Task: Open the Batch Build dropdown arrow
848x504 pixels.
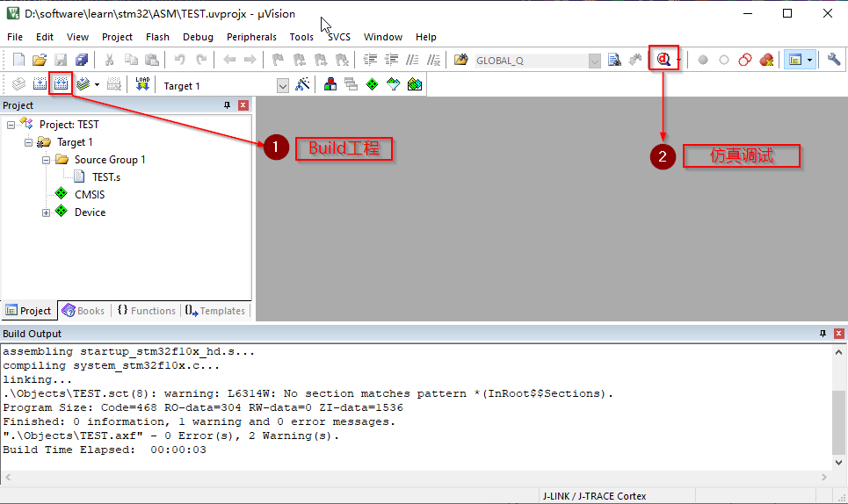Action: point(97,85)
